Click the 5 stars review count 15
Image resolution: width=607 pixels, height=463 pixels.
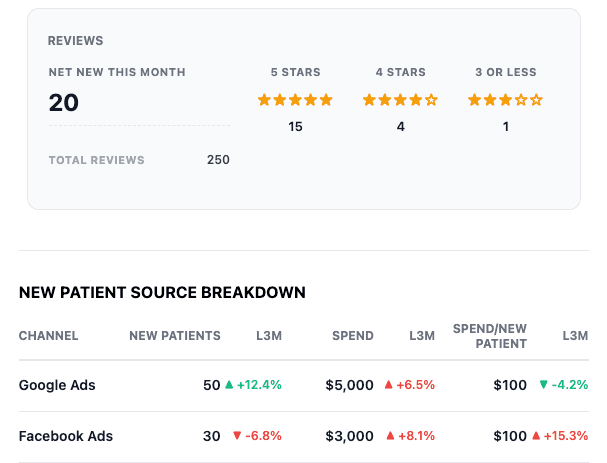pos(295,127)
